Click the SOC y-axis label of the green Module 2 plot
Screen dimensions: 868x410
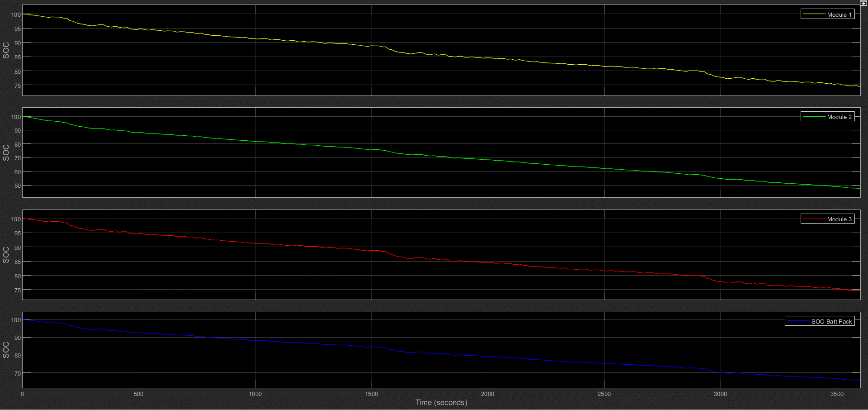pyautogui.click(x=6, y=153)
